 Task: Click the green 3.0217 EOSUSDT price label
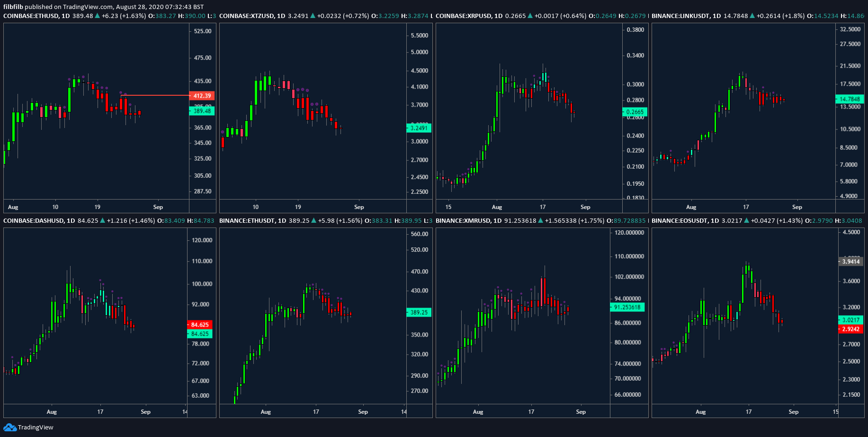[851, 320]
